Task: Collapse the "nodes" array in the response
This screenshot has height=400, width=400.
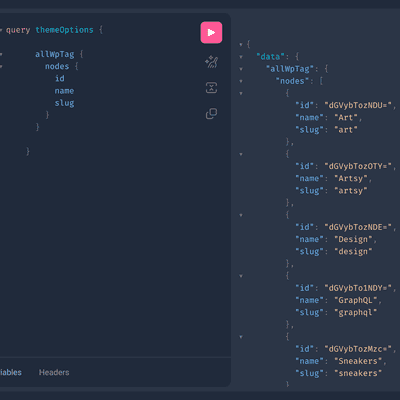Action: coord(241,81)
